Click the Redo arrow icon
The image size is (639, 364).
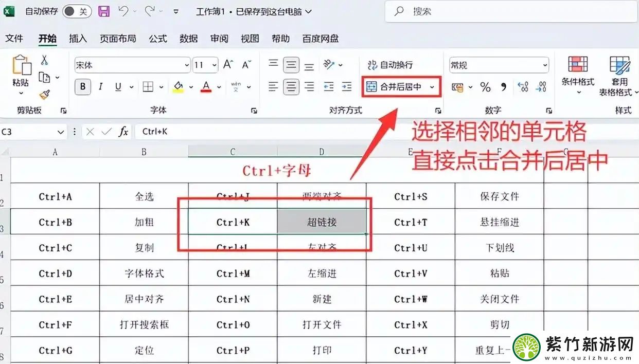pyautogui.click(x=150, y=11)
